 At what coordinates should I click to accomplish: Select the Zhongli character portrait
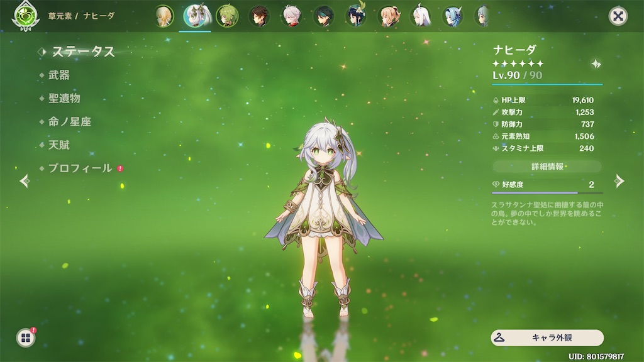coord(259,16)
